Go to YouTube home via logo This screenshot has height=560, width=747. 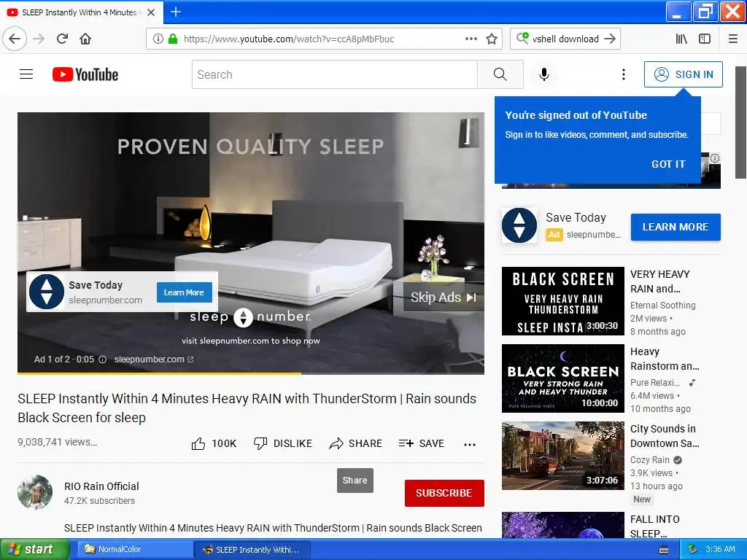pos(85,74)
